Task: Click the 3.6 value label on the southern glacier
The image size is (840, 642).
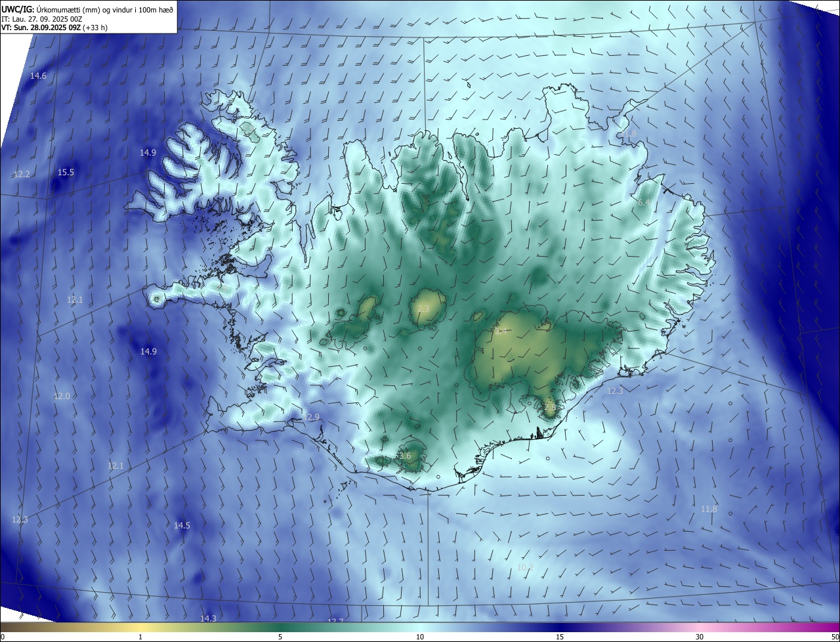Action: (x=404, y=456)
